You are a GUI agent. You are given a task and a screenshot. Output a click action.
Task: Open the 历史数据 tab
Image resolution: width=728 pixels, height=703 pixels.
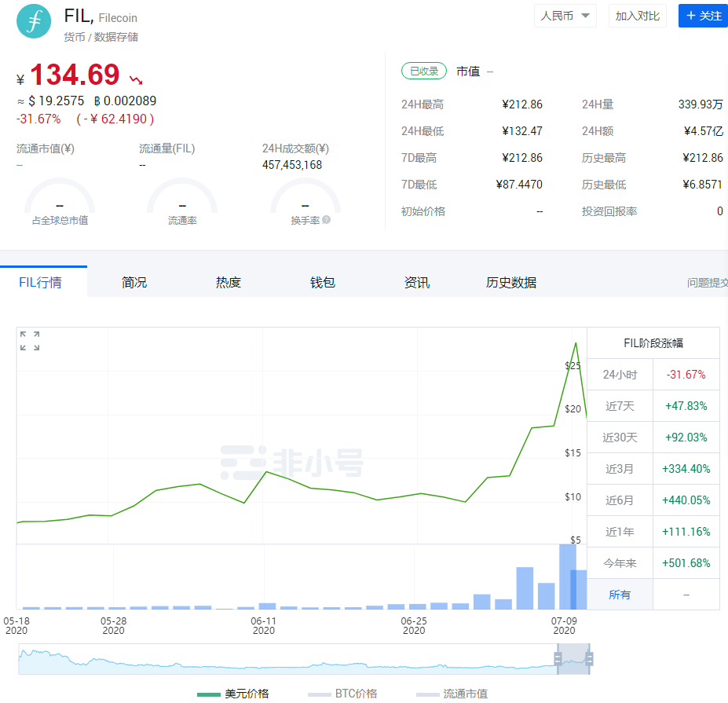(x=511, y=282)
